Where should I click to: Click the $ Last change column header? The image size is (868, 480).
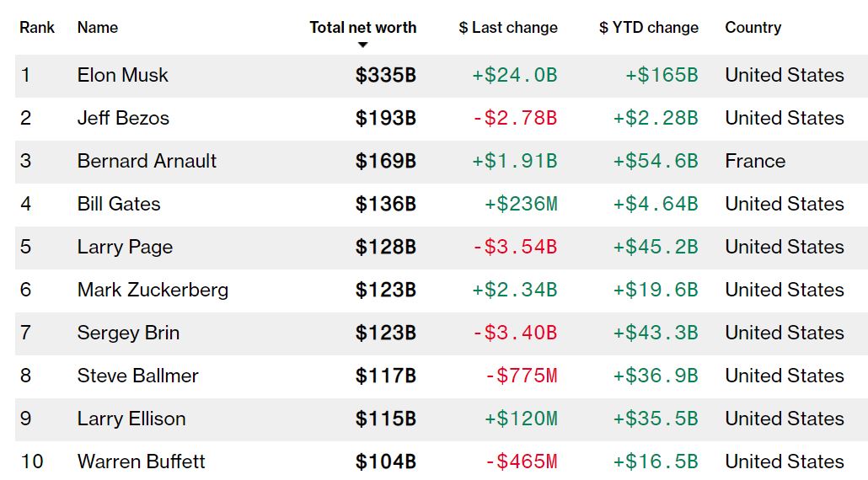(x=508, y=27)
